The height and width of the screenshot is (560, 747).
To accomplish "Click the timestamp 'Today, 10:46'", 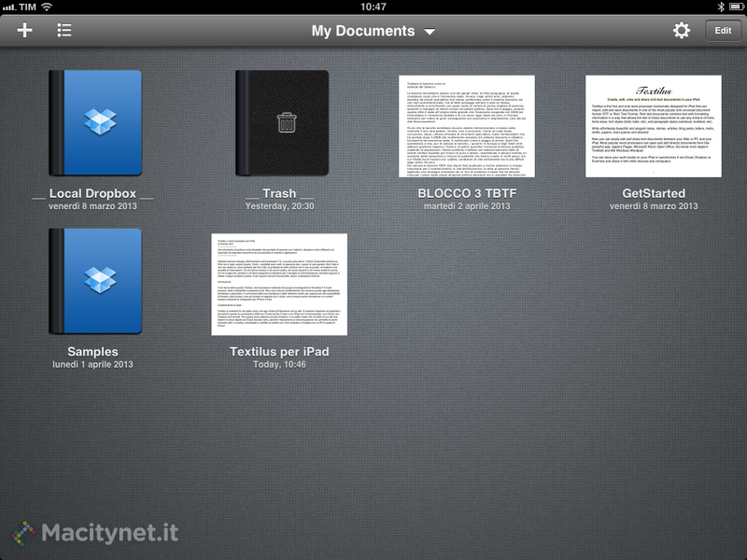I will 279,364.
